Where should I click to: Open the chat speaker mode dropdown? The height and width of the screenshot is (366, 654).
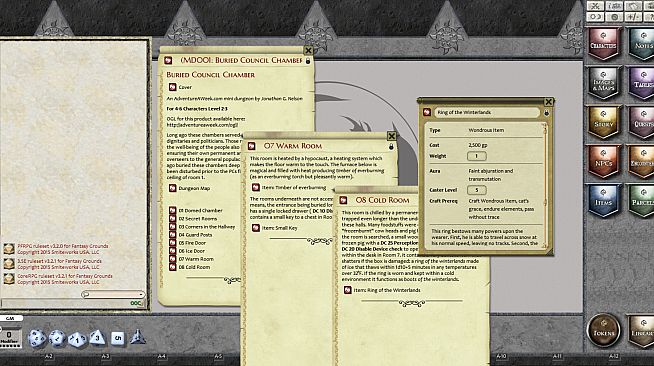(113, 294)
